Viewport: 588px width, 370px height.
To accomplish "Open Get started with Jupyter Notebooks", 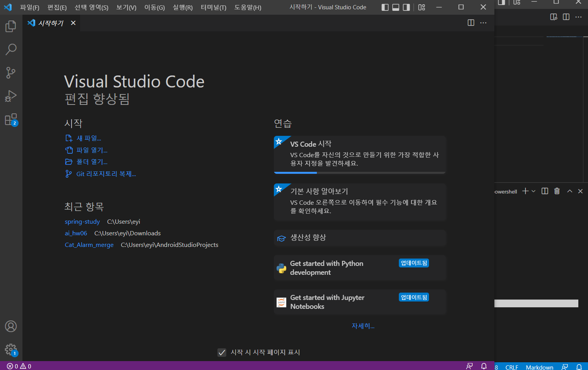I will (x=360, y=302).
